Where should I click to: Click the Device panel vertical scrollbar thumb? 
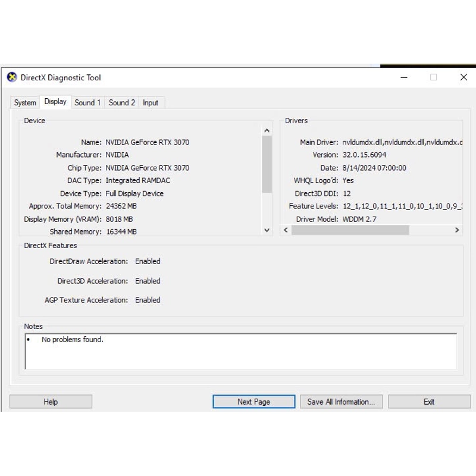click(x=267, y=164)
